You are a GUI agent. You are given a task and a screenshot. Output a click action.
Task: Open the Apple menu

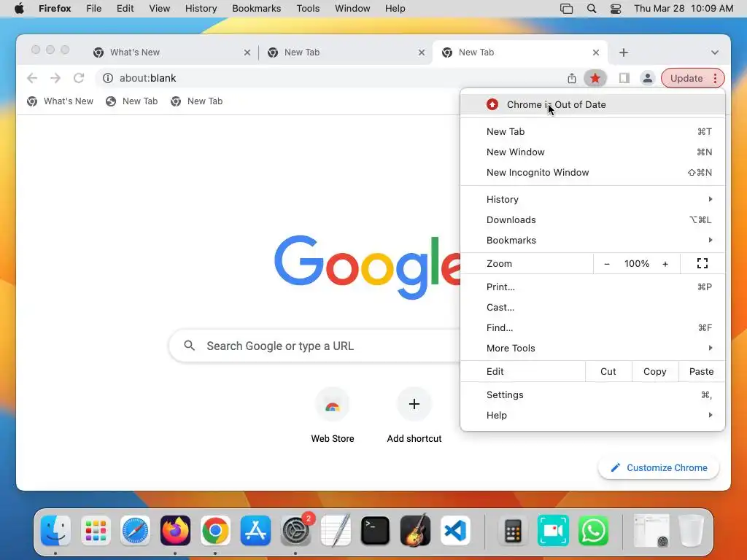[19, 9]
